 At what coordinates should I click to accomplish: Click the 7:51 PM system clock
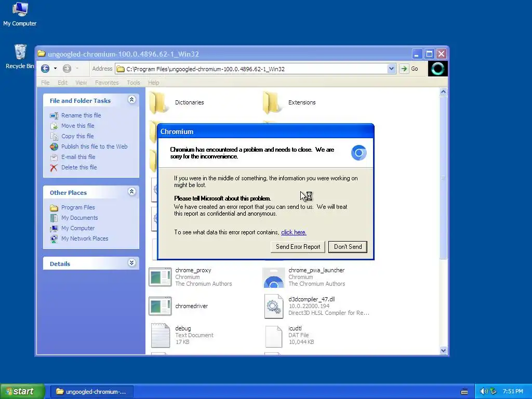(513, 392)
